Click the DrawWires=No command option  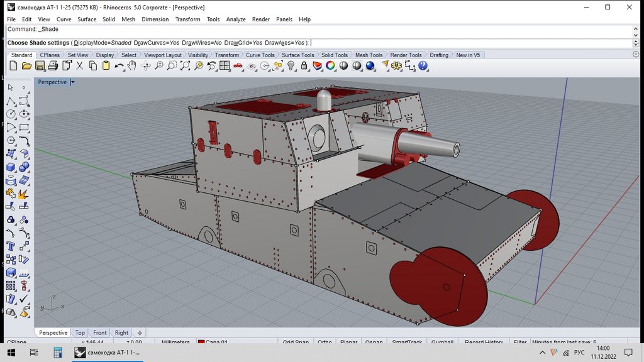click(x=202, y=43)
